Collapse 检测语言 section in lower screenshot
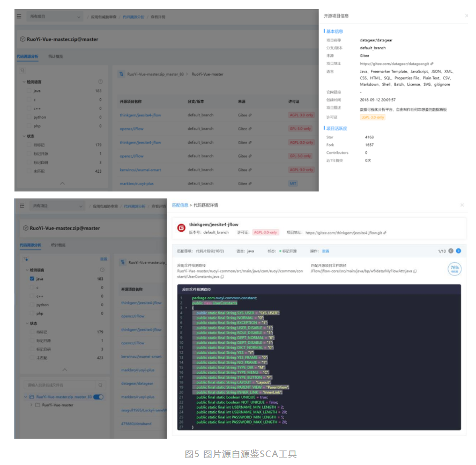The width and height of the screenshot is (476, 465). [x=27, y=270]
